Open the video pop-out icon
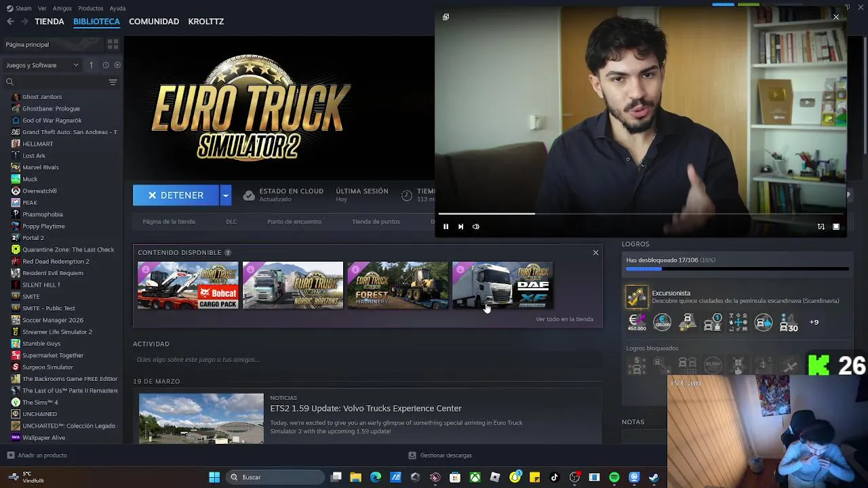The image size is (868, 488). point(446,17)
